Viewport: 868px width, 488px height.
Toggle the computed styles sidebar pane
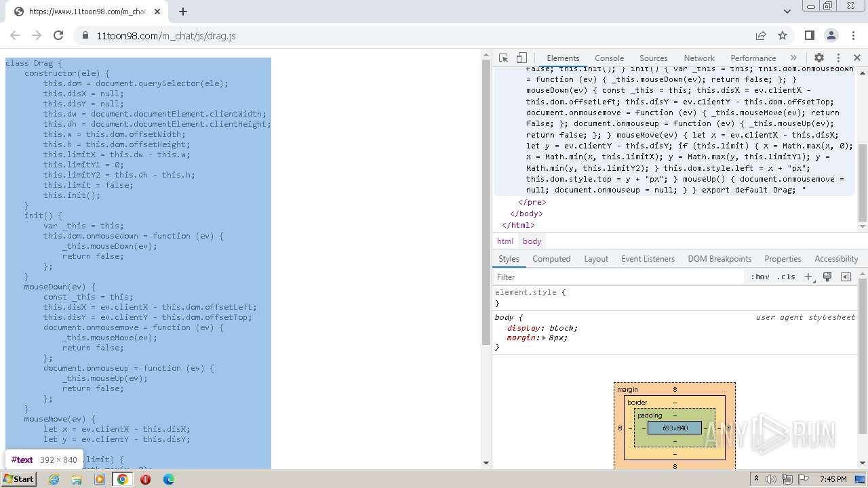tap(846, 277)
